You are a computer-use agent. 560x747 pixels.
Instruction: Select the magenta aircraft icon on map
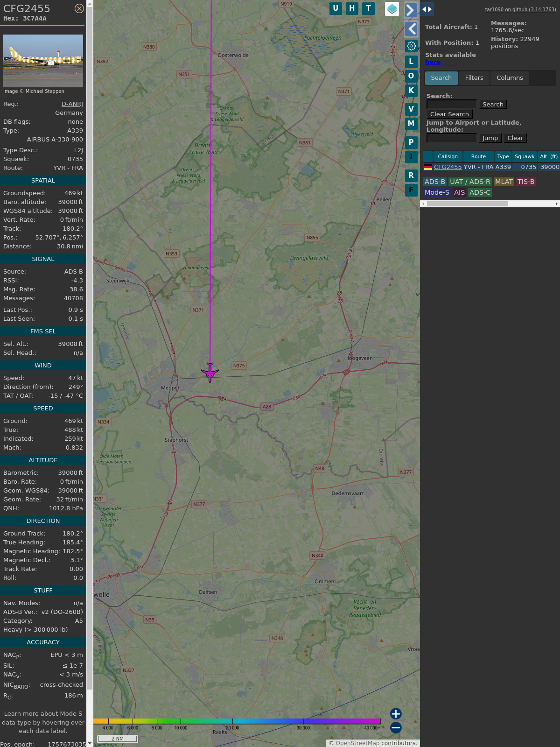(x=210, y=372)
